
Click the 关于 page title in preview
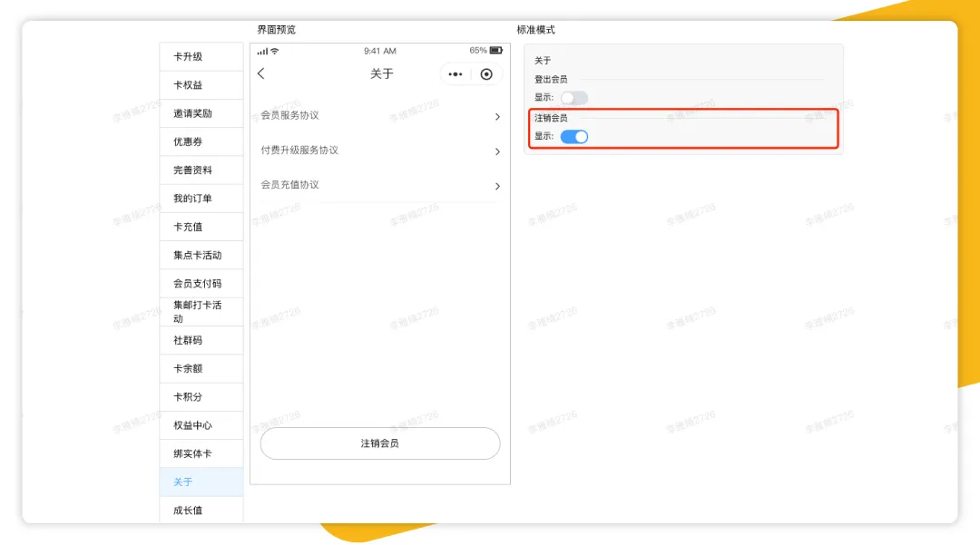coord(382,73)
